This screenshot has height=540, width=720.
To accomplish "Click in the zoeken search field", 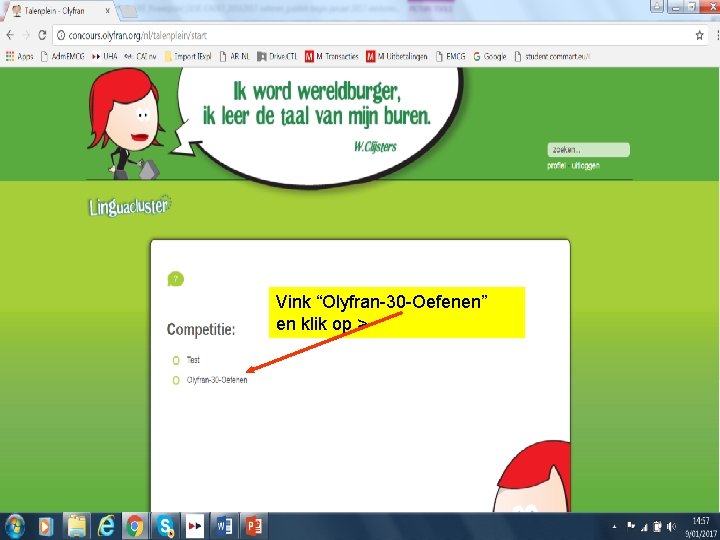I will pos(588,150).
